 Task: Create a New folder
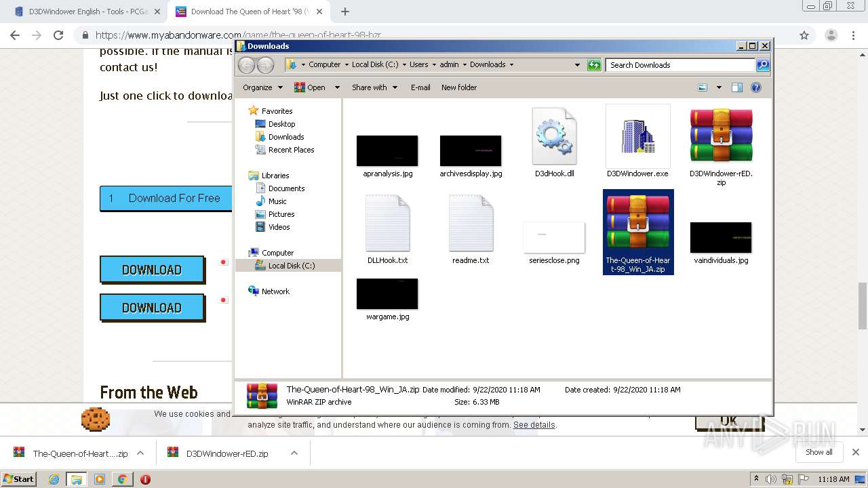(x=459, y=87)
